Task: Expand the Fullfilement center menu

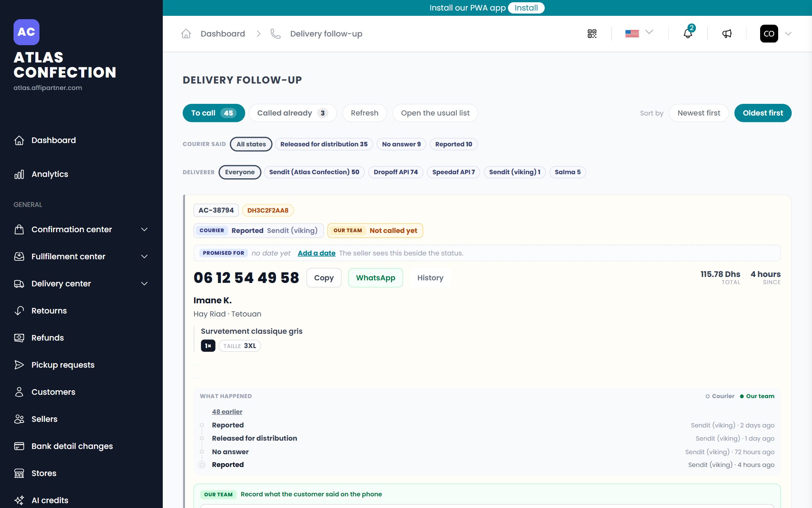Action: click(81, 257)
